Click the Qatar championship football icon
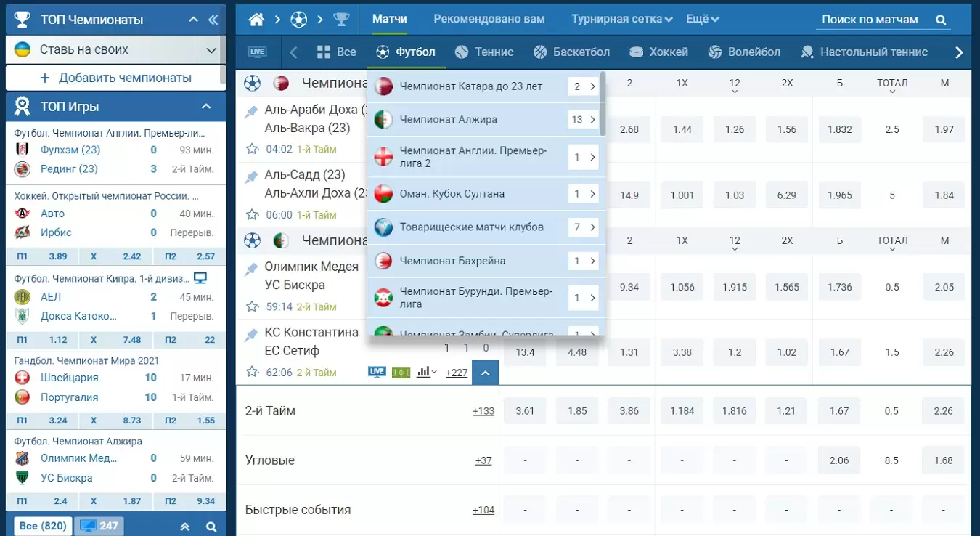The height and width of the screenshot is (536, 980). click(252, 83)
